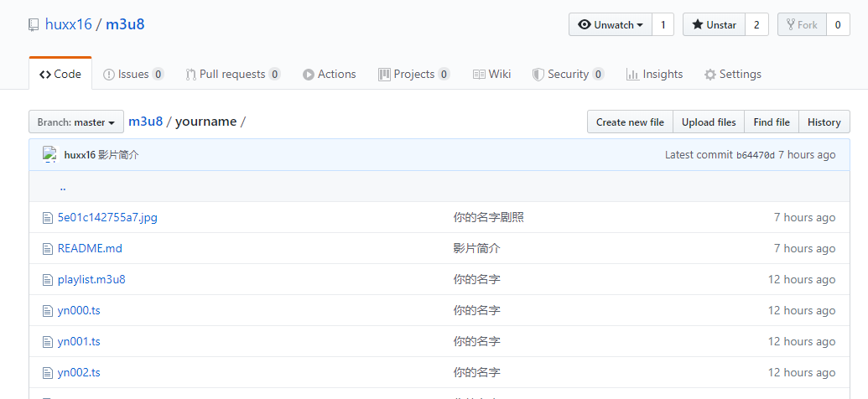Open the Wiki tab
The image size is (868, 399).
[491, 74]
